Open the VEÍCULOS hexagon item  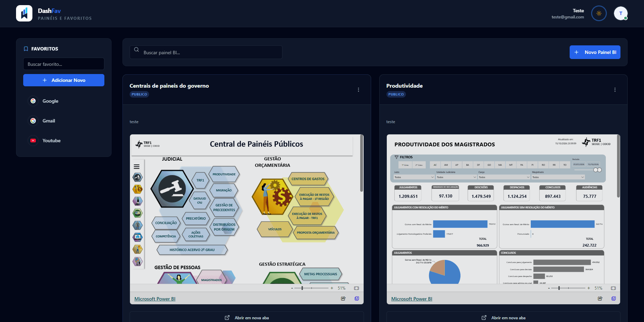point(275,229)
